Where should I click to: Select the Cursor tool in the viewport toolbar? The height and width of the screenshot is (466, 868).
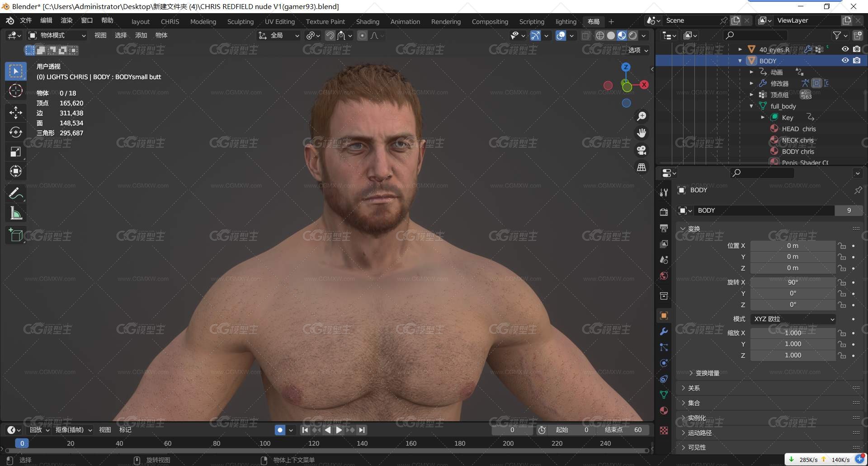(16, 90)
